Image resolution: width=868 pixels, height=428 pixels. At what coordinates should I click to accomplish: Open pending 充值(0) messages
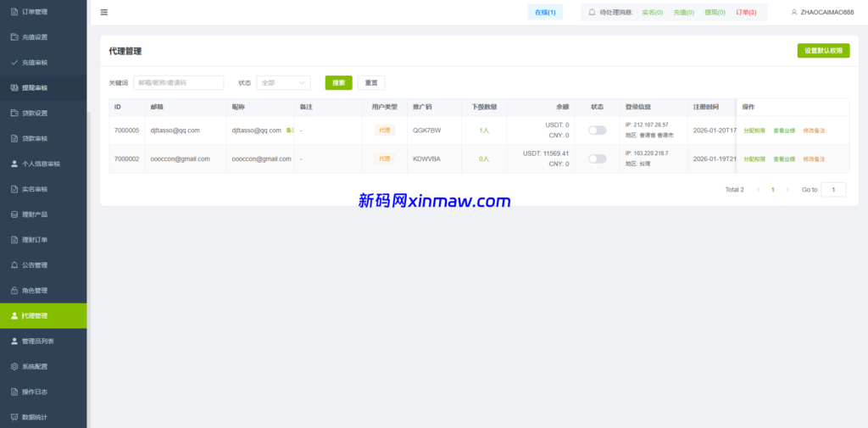[x=684, y=12]
